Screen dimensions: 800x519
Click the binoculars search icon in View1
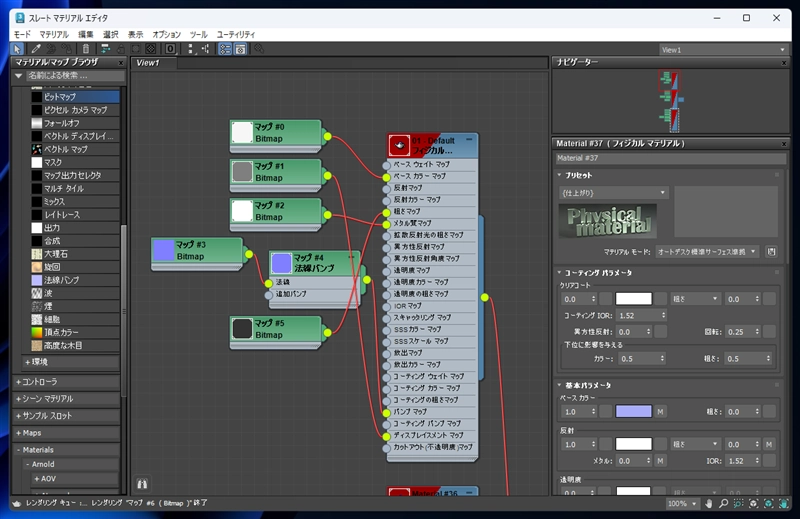142,483
